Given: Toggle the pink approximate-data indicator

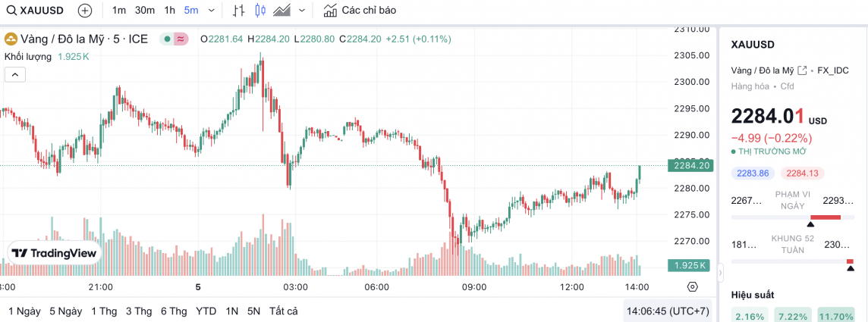Looking at the screenshot, I should (181, 39).
